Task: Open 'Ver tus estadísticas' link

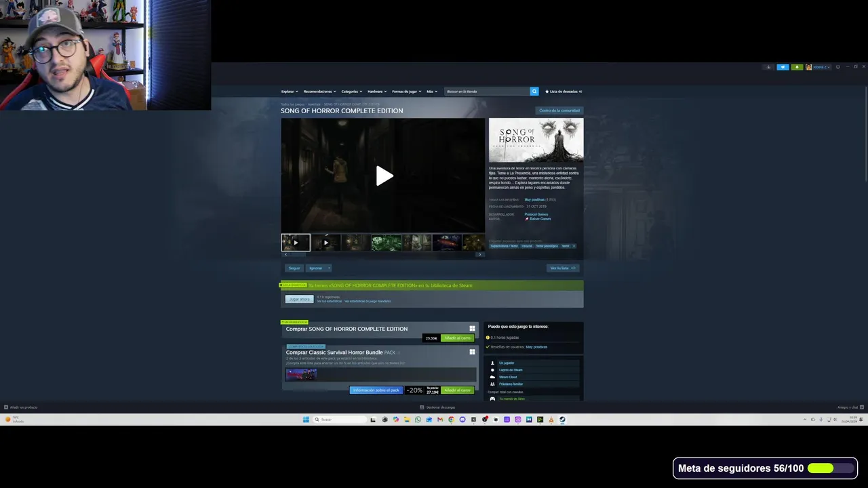Action: [x=328, y=301]
